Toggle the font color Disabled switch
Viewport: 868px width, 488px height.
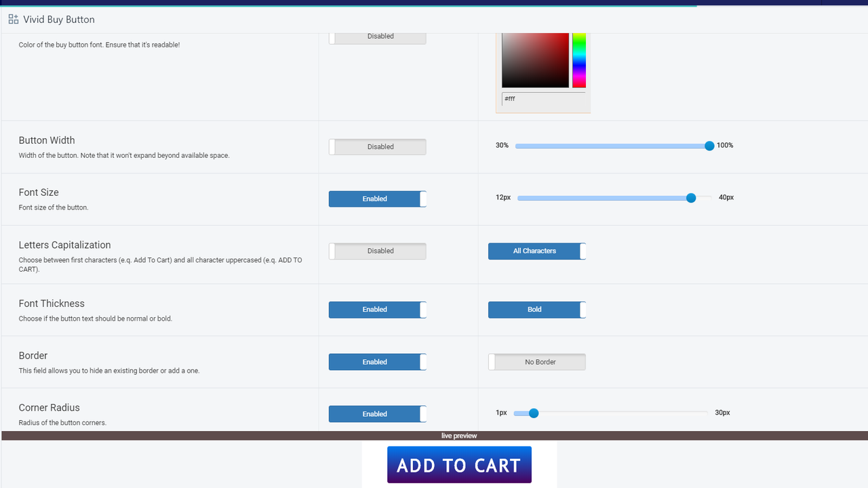(x=377, y=36)
